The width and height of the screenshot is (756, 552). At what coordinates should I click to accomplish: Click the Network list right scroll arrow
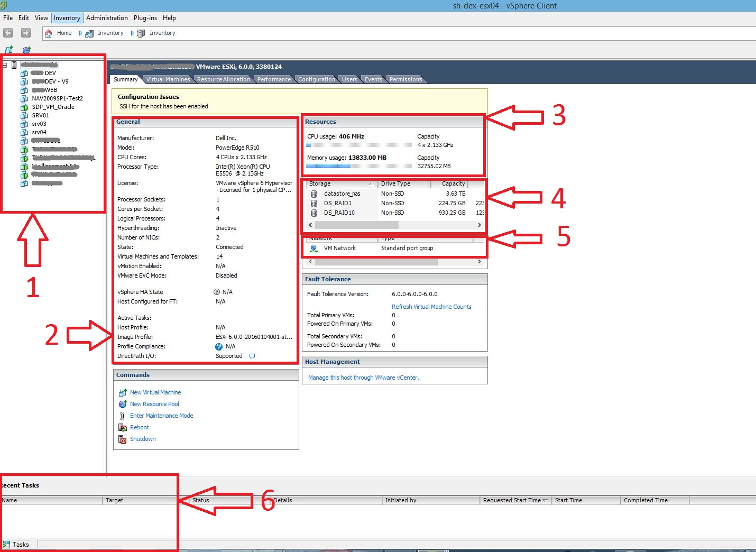(x=480, y=262)
